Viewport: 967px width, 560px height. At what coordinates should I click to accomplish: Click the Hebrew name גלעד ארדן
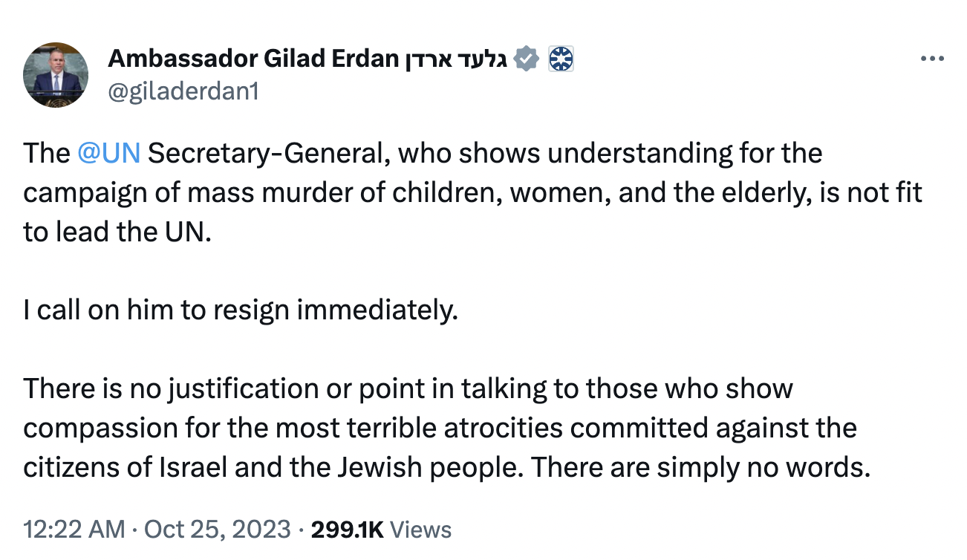pos(456,58)
